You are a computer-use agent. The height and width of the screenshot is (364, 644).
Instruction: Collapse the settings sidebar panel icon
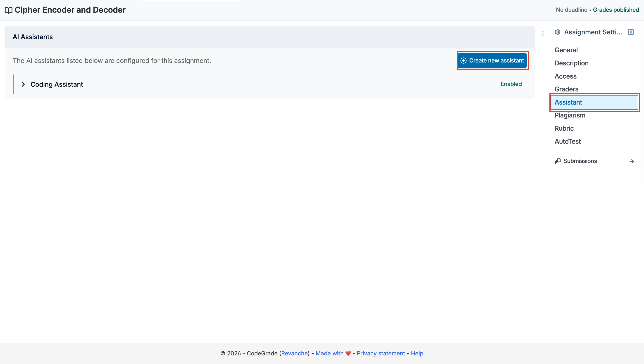pyautogui.click(x=631, y=32)
